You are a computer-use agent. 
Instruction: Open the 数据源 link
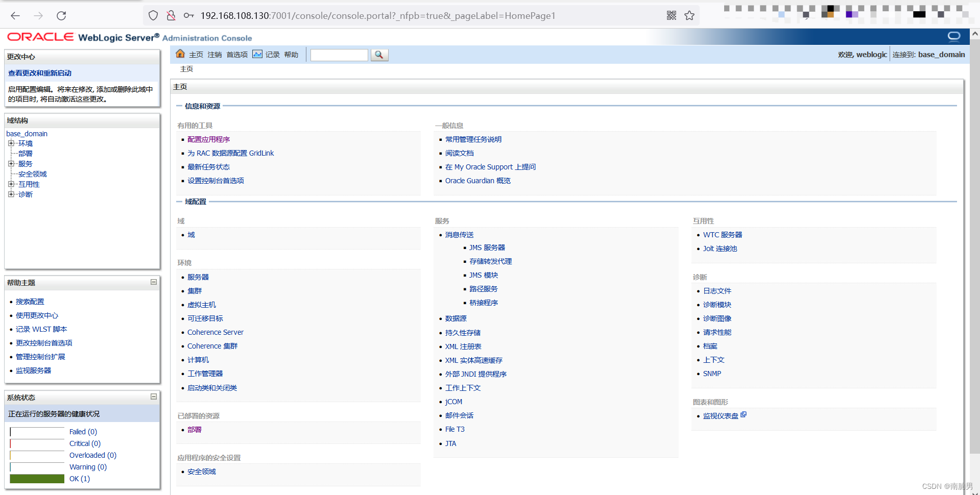click(x=456, y=318)
